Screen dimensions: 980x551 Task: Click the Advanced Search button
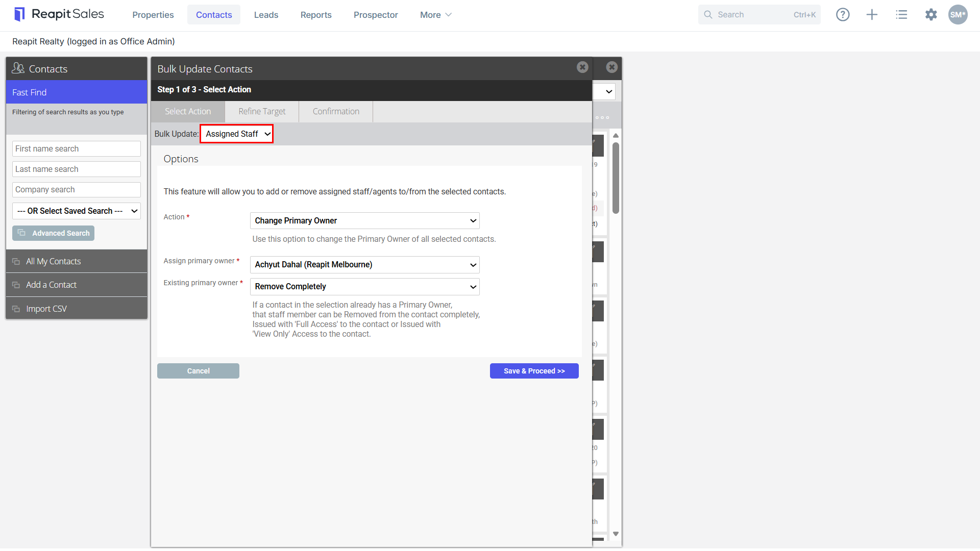point(54,233)
